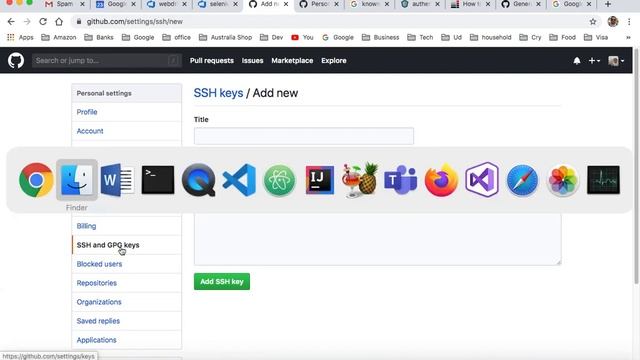
Task: Open the Banks bookmarks folder
Action: click(99, 37)
